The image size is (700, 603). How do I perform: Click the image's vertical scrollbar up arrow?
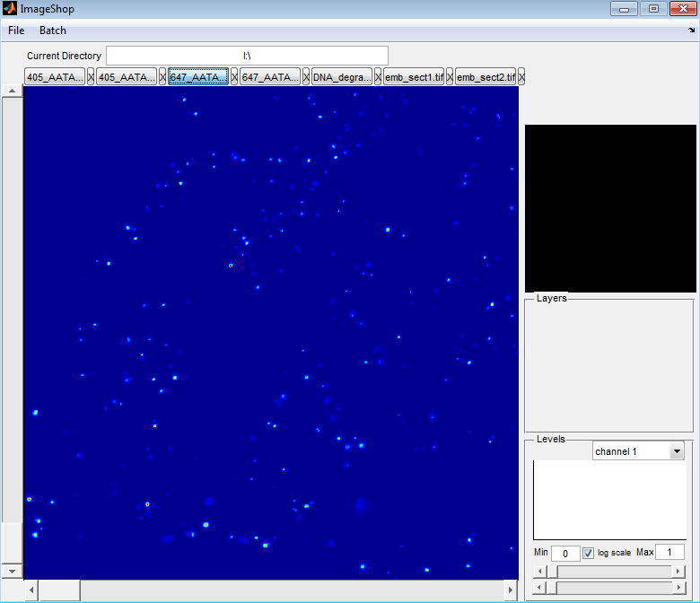click(12, 91)
